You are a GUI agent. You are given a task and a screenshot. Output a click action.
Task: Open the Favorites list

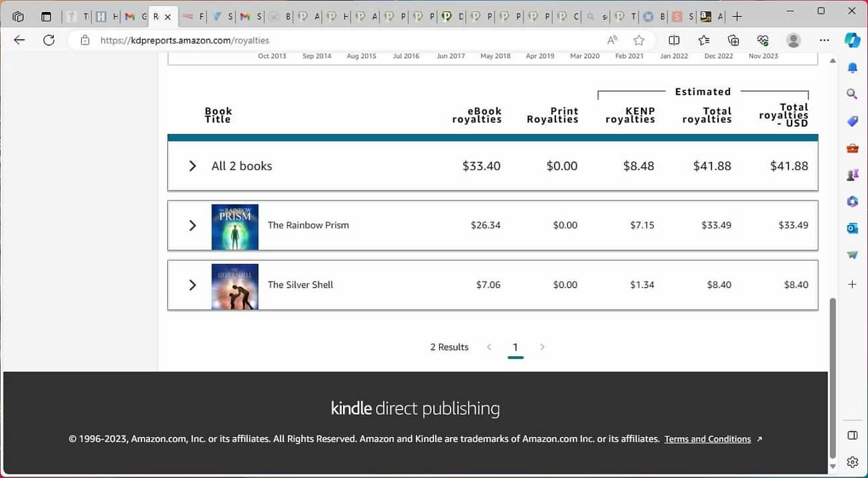pos(704,40)
